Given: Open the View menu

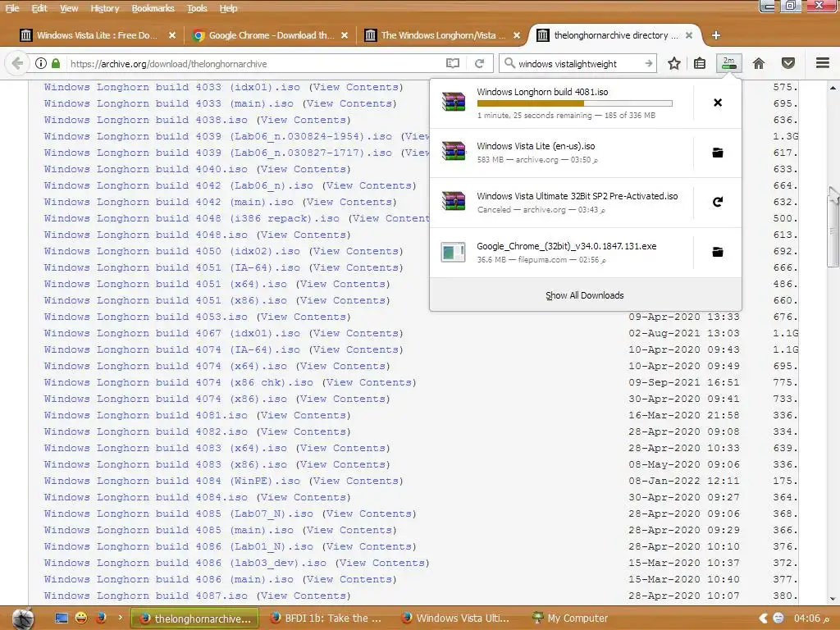Looking at the screenshot, I should tap(69, 8).
